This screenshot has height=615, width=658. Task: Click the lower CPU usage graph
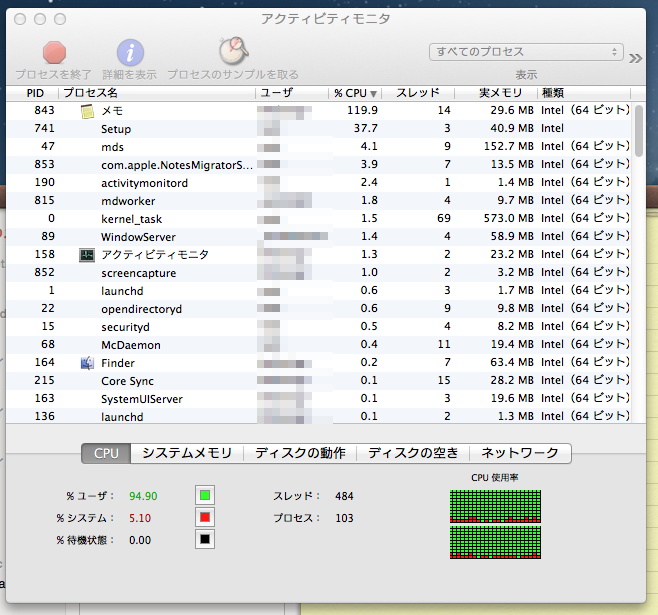pyautogui.click(x=495, y=542)
